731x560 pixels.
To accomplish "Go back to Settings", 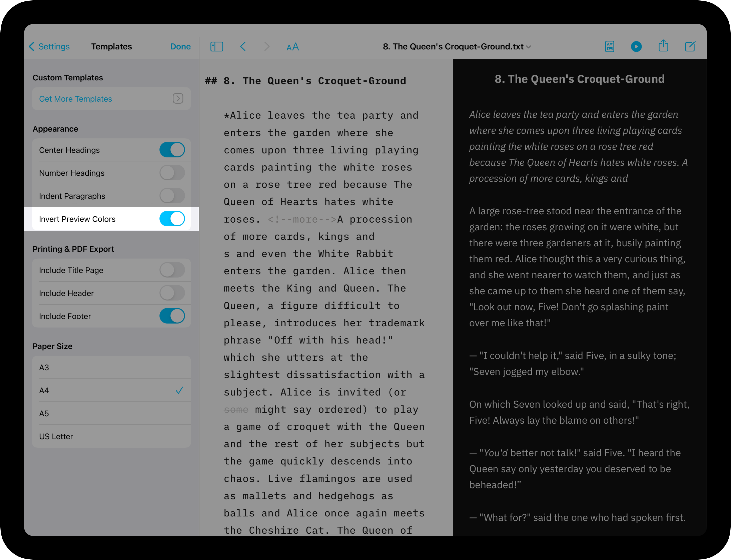I will click(49, 47).
